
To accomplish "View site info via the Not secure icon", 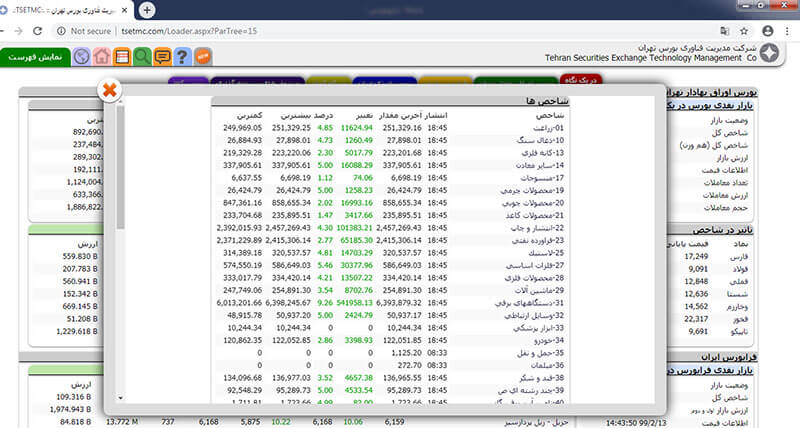I will 61,31.
